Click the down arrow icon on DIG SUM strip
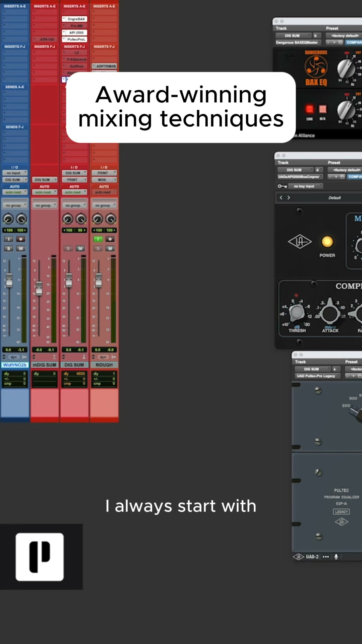The height and width of the screenshot is (644, 362). click(84, 357)
